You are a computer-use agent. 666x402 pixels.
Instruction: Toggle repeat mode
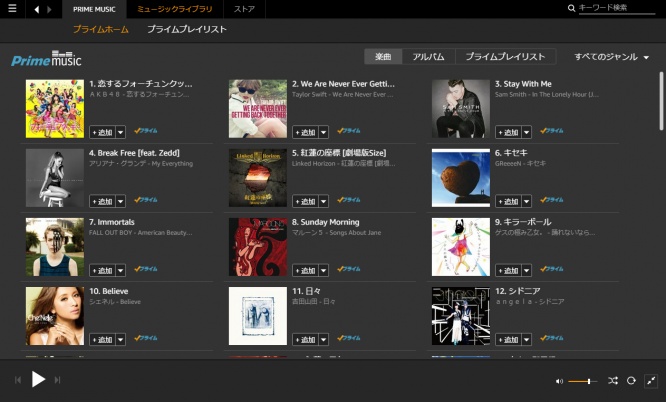[631, 381]
